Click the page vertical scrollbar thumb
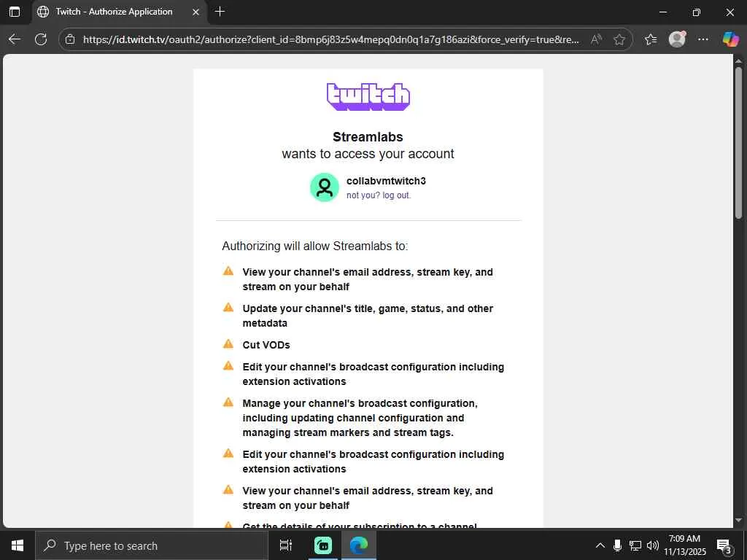The image size is (747, 560). pos(738,143)
